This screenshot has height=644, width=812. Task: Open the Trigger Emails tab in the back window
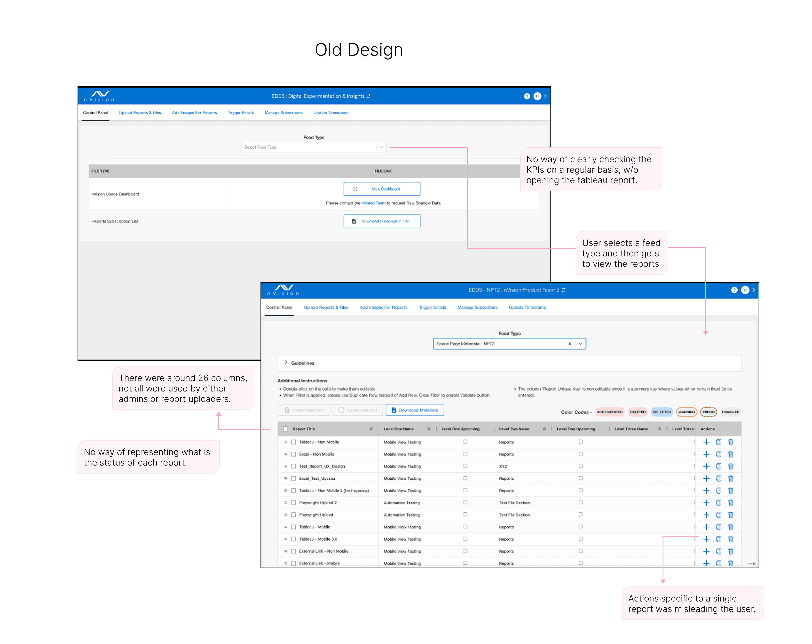(241, 113)
